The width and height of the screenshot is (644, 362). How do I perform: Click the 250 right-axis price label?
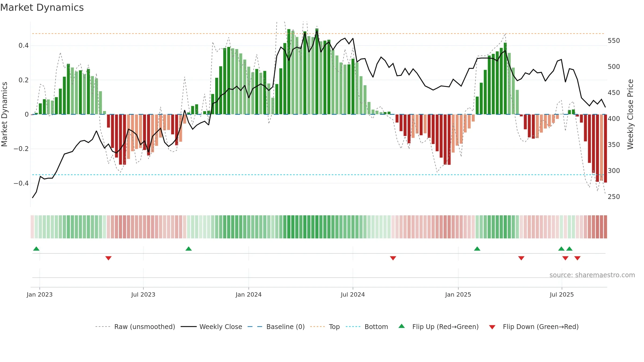(614, 197)
